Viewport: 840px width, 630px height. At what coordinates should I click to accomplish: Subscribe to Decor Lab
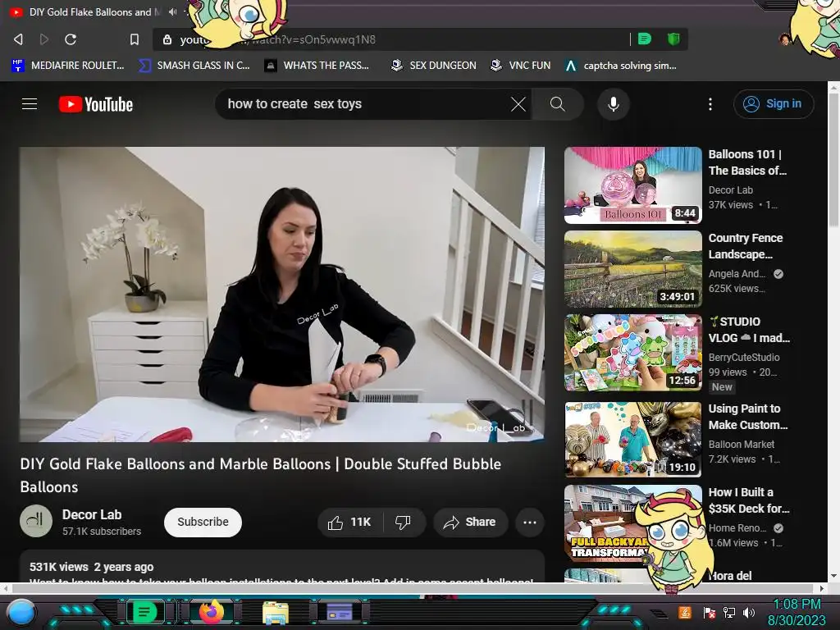point(203,522)
